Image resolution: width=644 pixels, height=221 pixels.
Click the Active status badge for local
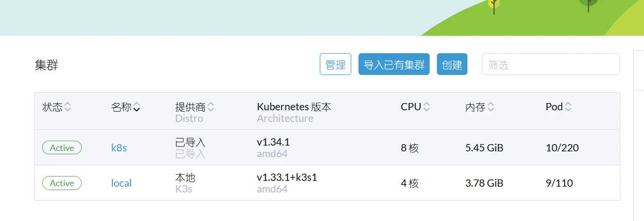pyautogui.click(x=62, y=183)
